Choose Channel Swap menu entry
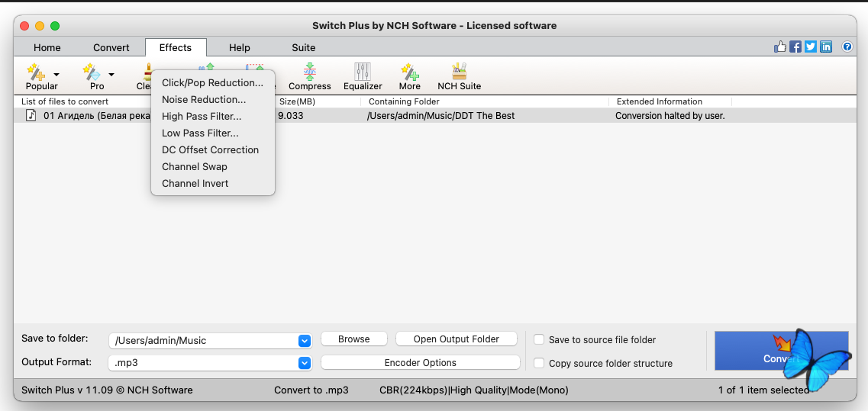 [x=195, y=167]
